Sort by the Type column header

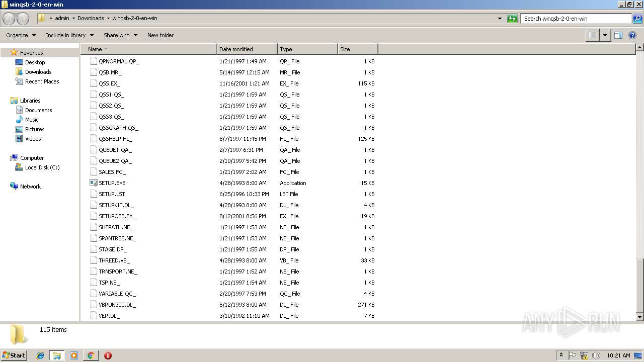click(307, 49)
